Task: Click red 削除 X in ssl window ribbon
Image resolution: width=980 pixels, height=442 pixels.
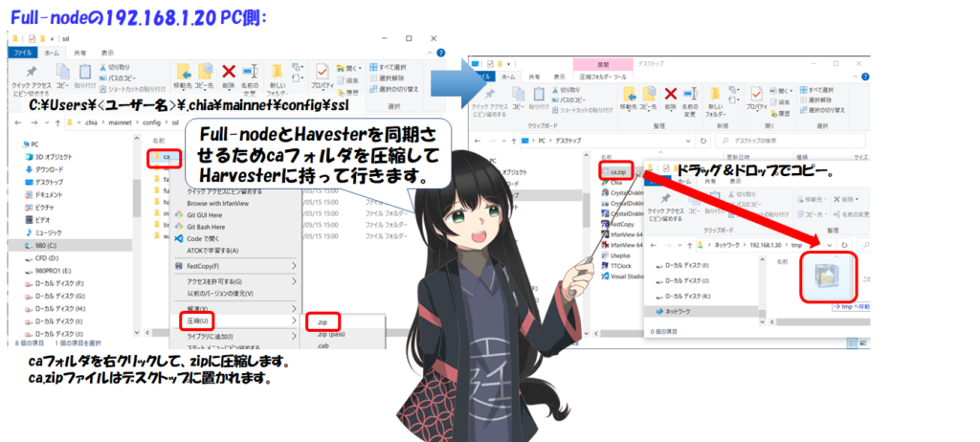Action: click(229, 71)
